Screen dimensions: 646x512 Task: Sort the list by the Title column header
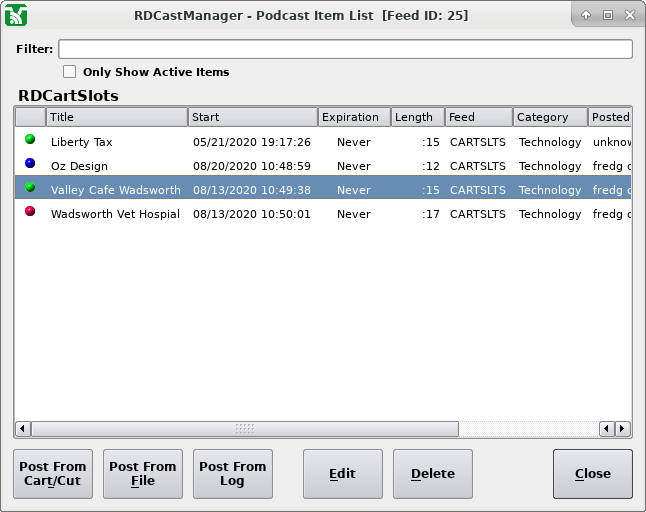117,117
